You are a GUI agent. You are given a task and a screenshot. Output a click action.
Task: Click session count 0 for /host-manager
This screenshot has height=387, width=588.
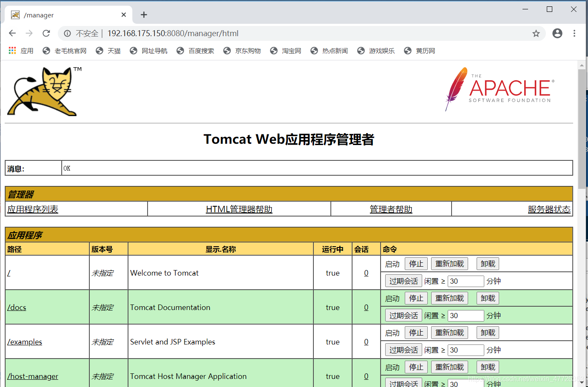pyautogui.click(x=366, y=376)
